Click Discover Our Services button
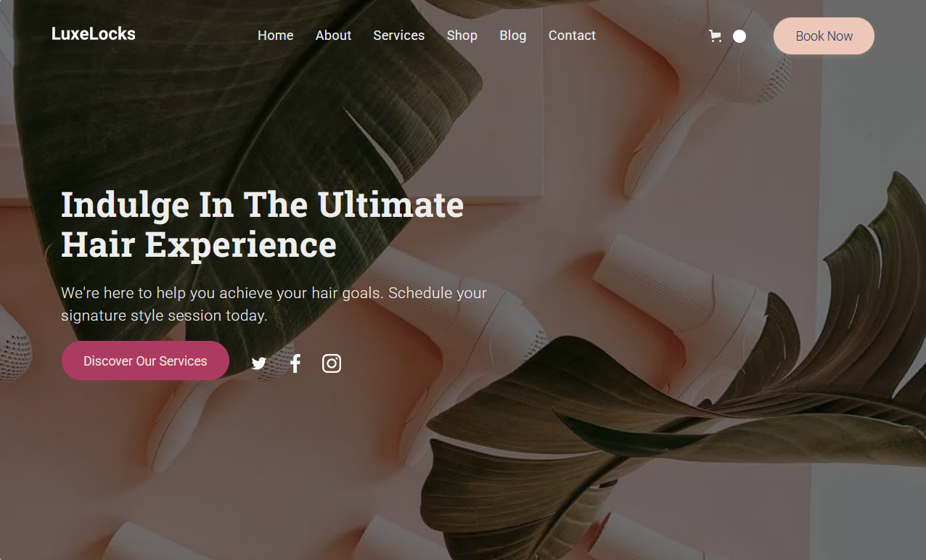The width and height of the screenshot is (926, 560). [x=145, y=361]
